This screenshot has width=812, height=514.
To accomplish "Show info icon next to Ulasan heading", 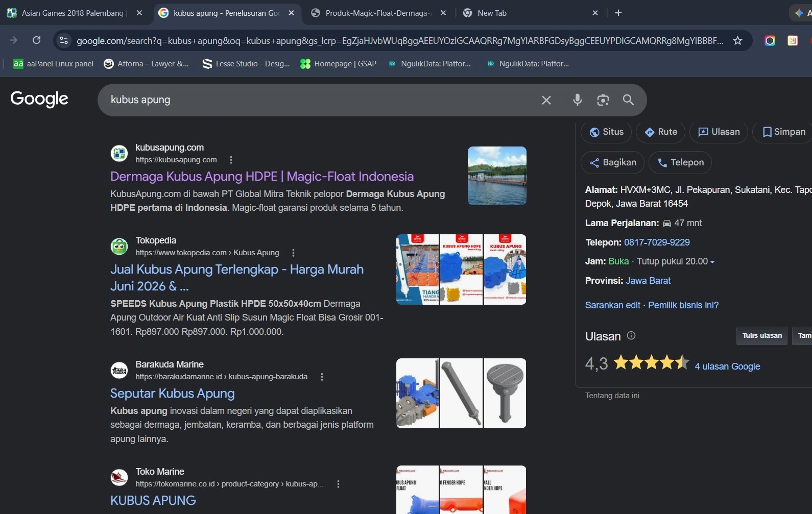I will 631,335.
